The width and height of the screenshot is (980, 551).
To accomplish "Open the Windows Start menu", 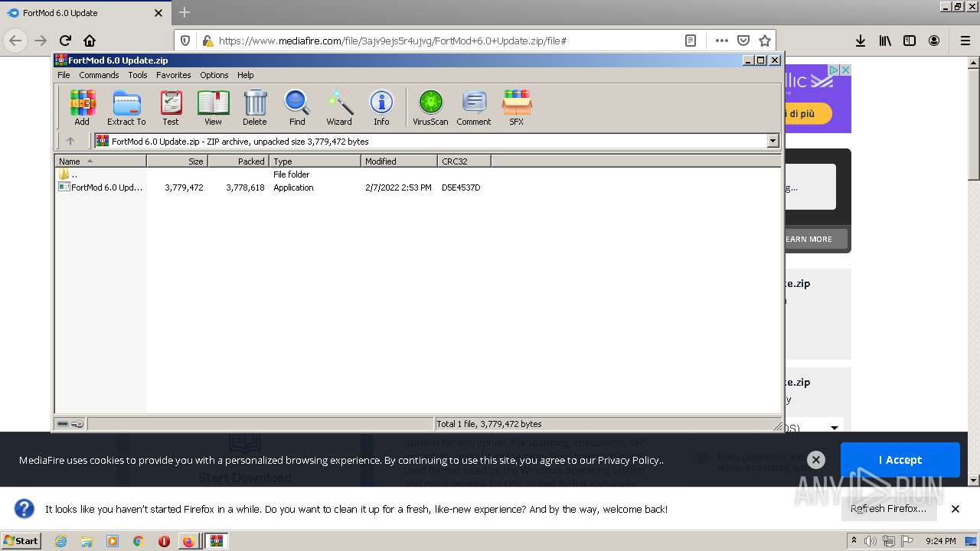I will click(x=21, y=540).
